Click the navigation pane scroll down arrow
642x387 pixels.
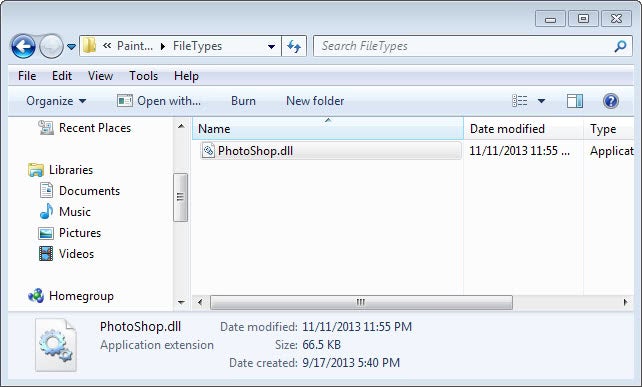181,303
